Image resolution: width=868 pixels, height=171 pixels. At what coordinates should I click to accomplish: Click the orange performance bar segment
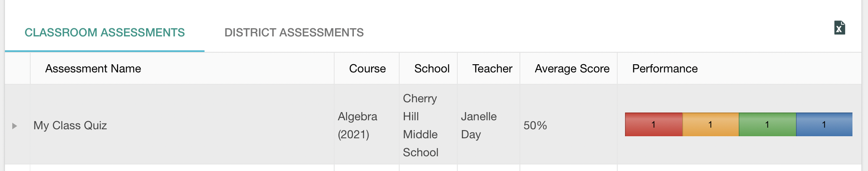point(711,124)
